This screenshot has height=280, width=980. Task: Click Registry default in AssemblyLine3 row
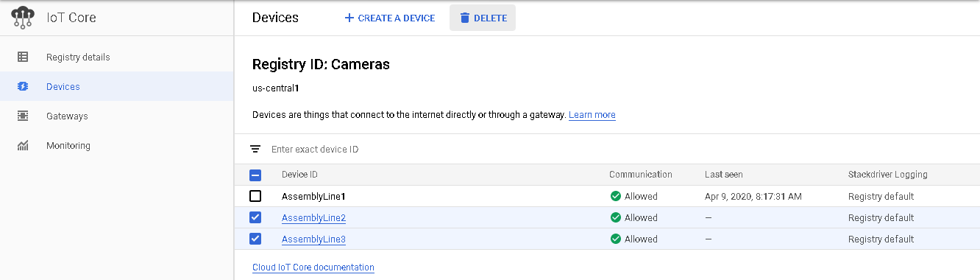click(x=881, y=239)
